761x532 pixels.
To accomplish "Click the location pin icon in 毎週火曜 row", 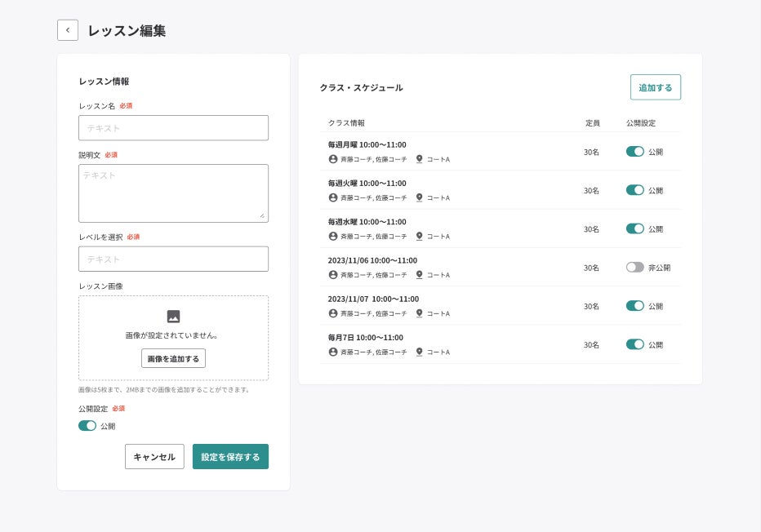I will (x=420, y=197).
